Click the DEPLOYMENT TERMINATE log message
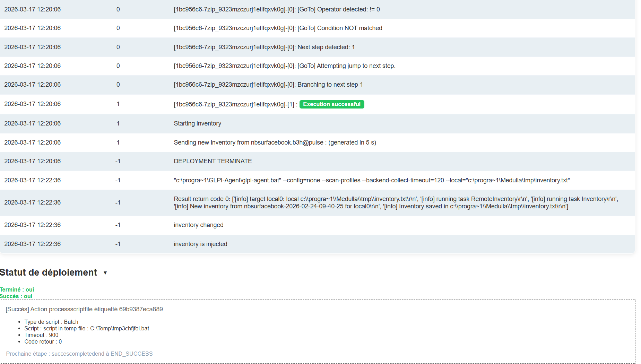 pos(213,161)
